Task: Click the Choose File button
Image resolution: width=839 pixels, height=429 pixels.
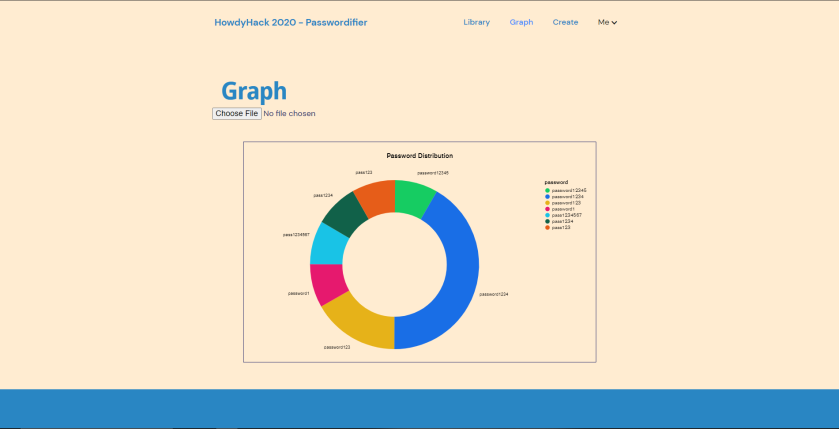Action: click(237, 113)
